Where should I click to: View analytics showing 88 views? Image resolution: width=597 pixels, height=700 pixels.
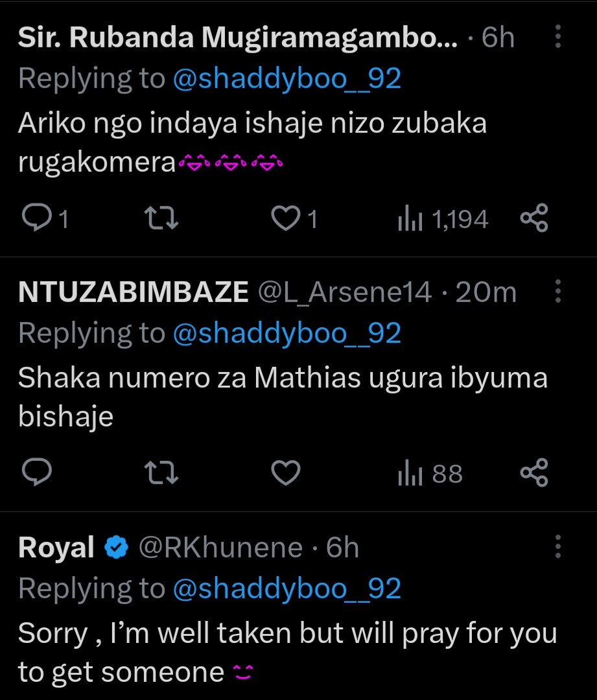430,474
